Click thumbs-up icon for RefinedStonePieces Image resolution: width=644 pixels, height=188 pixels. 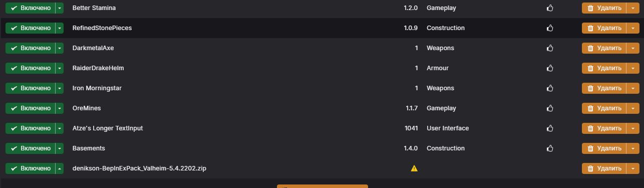click(x=550, y=28)
